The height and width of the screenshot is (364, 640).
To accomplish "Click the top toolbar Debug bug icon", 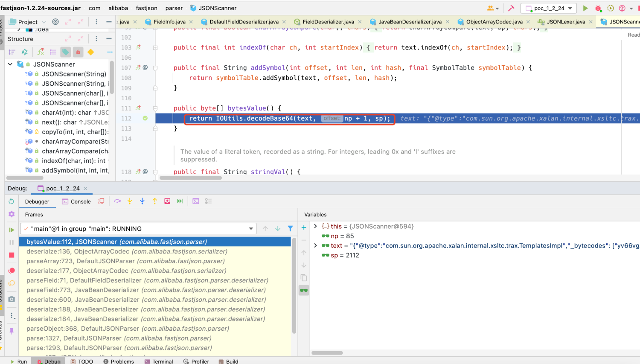I will pos(598,8).
